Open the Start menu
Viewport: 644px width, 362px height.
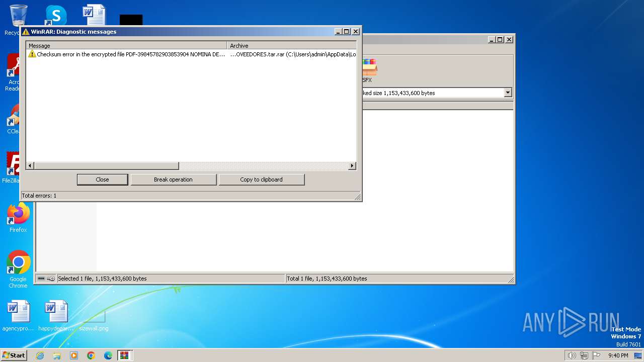tap(14, 355)
